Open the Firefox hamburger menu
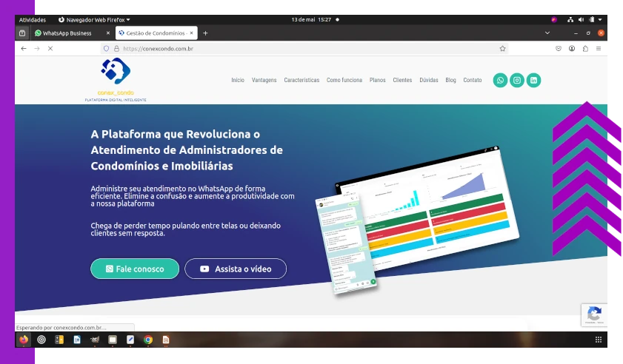 click(599, 48)
